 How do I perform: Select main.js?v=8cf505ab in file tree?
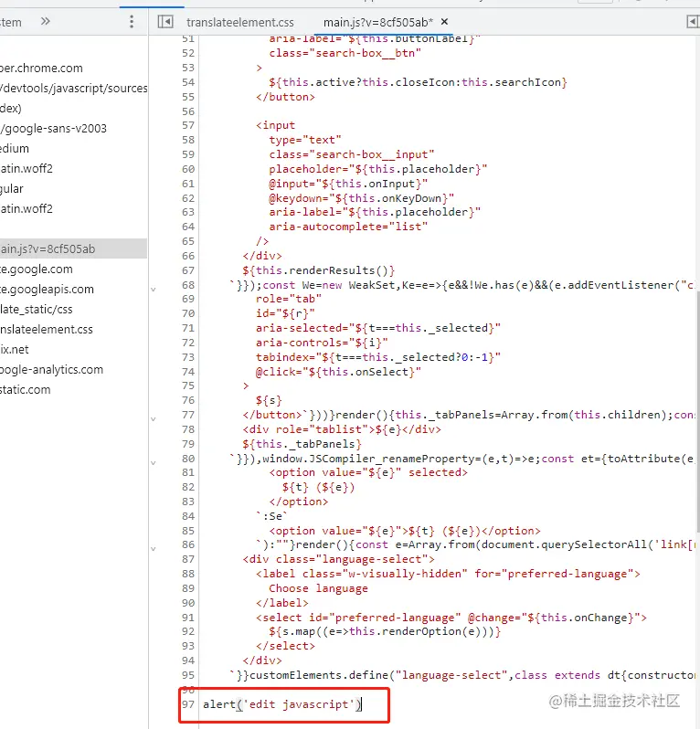click(73, 248)
